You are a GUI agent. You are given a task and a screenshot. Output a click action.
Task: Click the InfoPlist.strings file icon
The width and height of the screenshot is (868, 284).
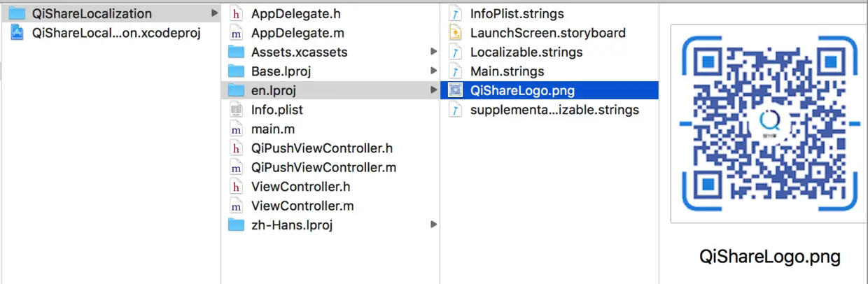tap(455, 13)
